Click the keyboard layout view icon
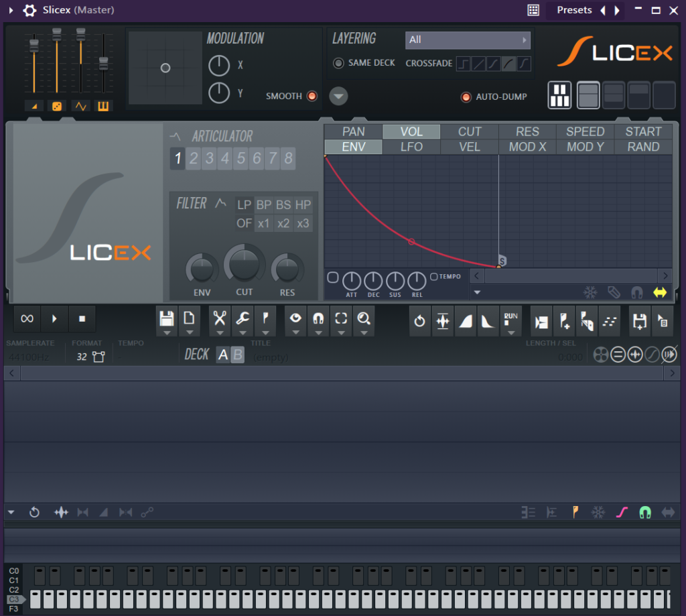The height and width of the screenshot is (616, 686). (560, 95)
